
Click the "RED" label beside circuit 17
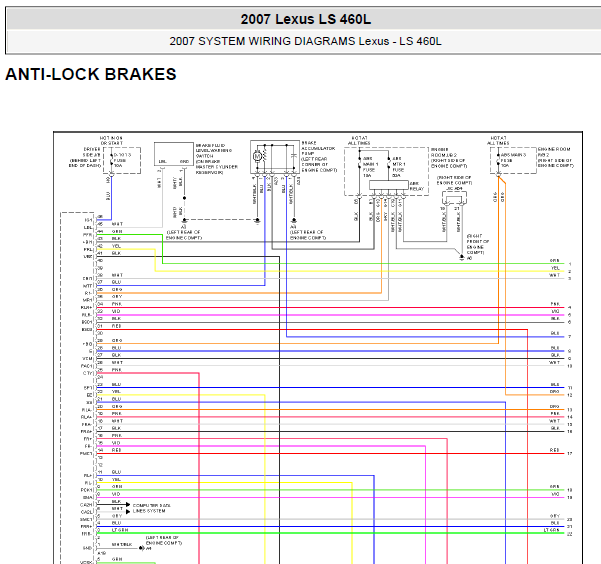coord(555,450)
